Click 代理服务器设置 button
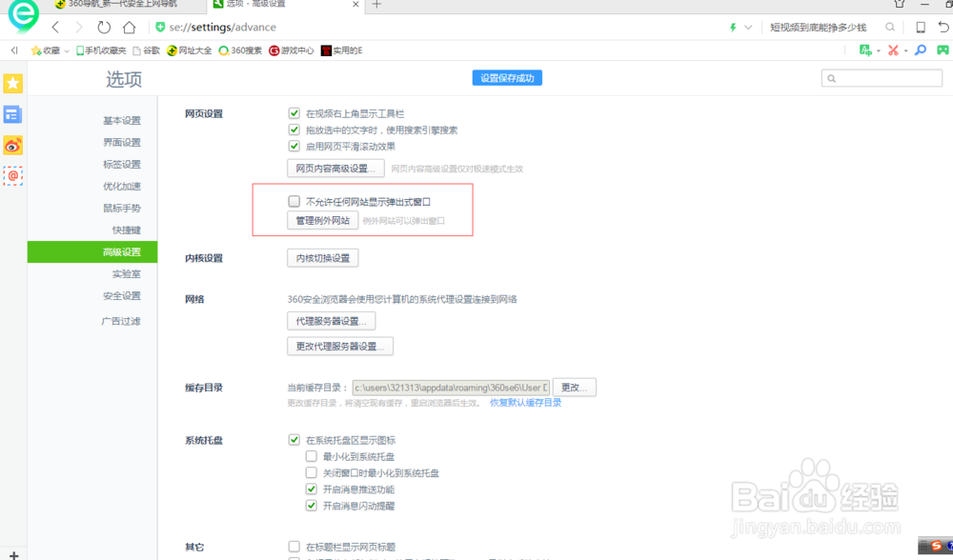This screenshot has height=560, width=953. coord(332,321)
